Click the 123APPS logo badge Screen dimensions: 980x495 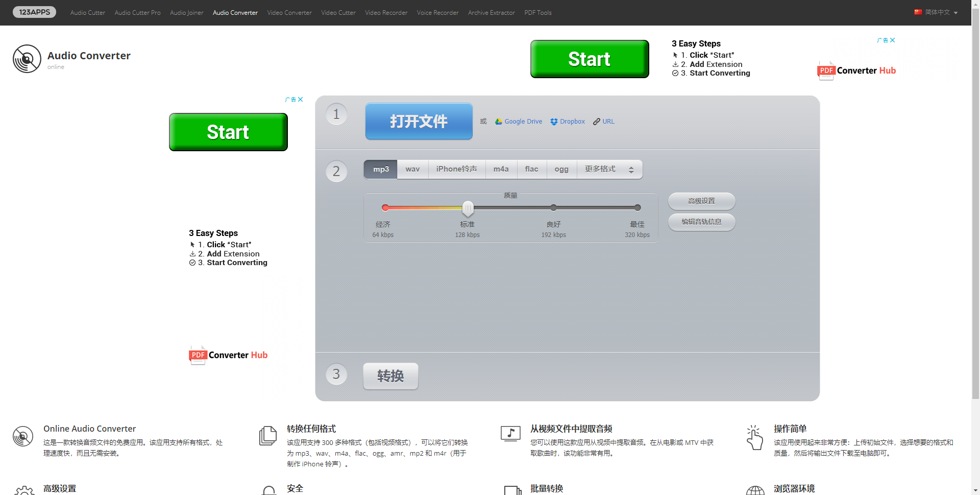[34, 12]
